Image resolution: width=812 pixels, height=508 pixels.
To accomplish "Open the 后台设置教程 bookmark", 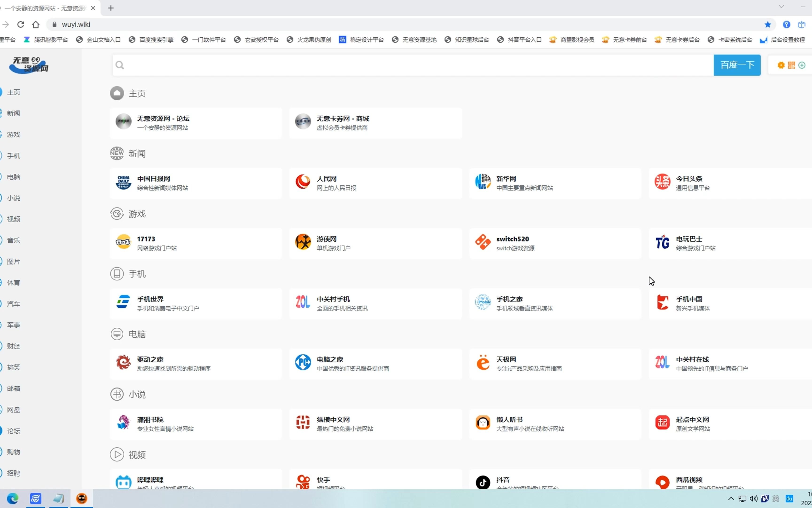I will pyautogui.click(x=782, y=40).
